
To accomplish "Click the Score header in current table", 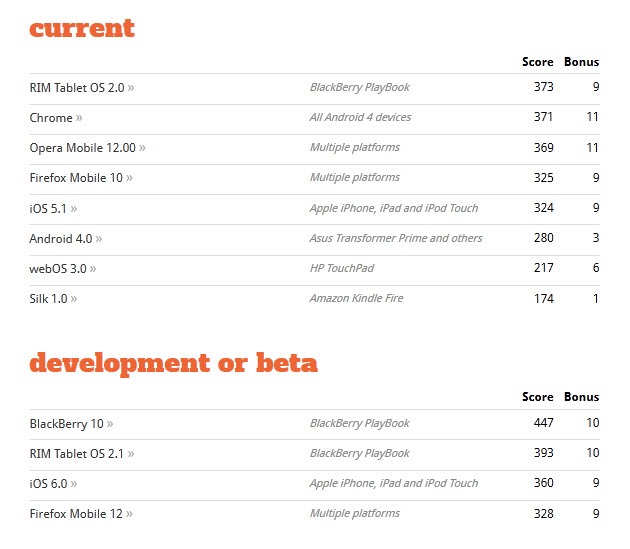I will point(538,62).
